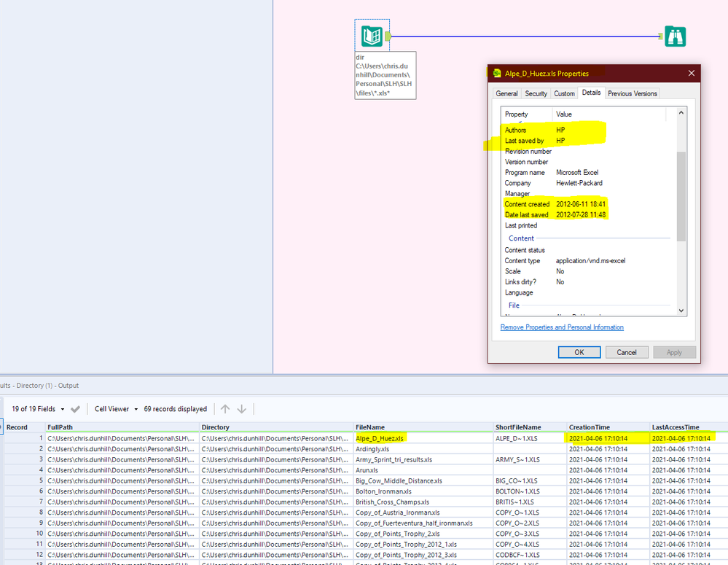Select Big_Cow_Middle_Distance.xls cell
Viewport: 728px width, 565px height.
tap(423, 481)
